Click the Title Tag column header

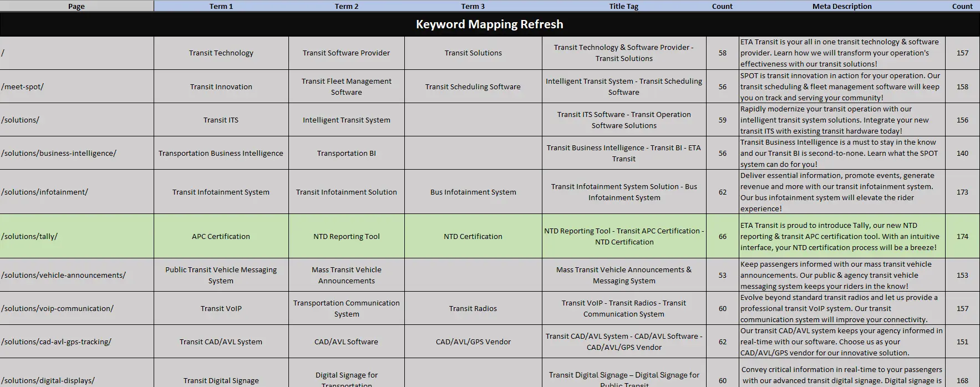click(623, 6)
